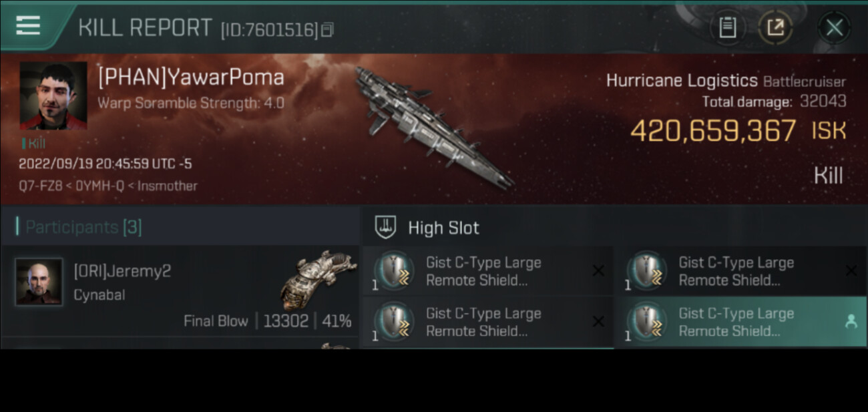Click the High Slot shield icon

385,227
